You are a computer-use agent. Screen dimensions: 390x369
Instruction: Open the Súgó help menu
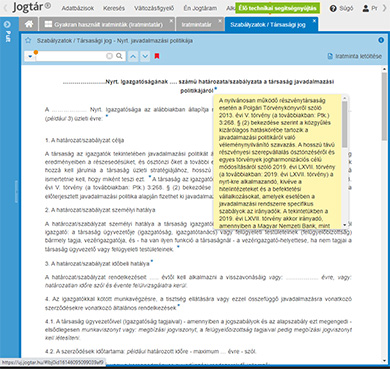click(341, 8)
